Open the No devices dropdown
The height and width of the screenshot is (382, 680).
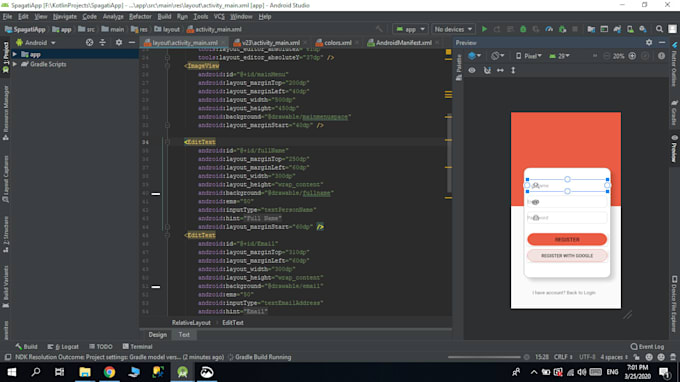point(453,29)
